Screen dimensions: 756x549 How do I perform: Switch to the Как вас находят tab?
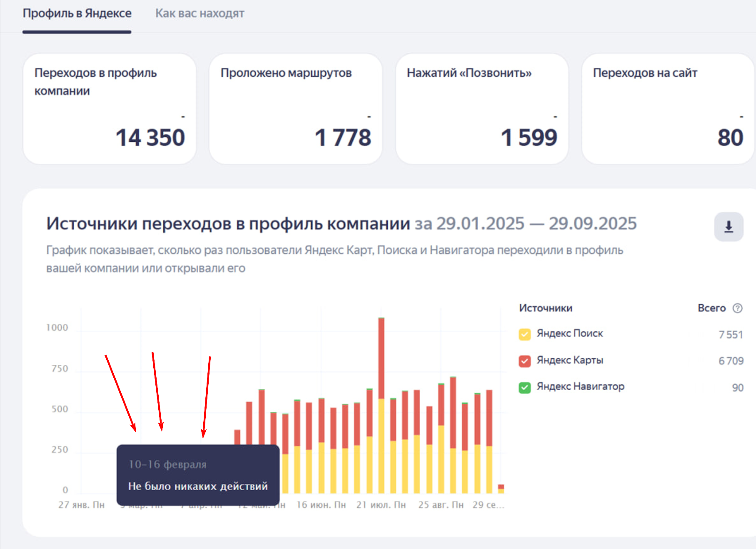coord(200,14)
